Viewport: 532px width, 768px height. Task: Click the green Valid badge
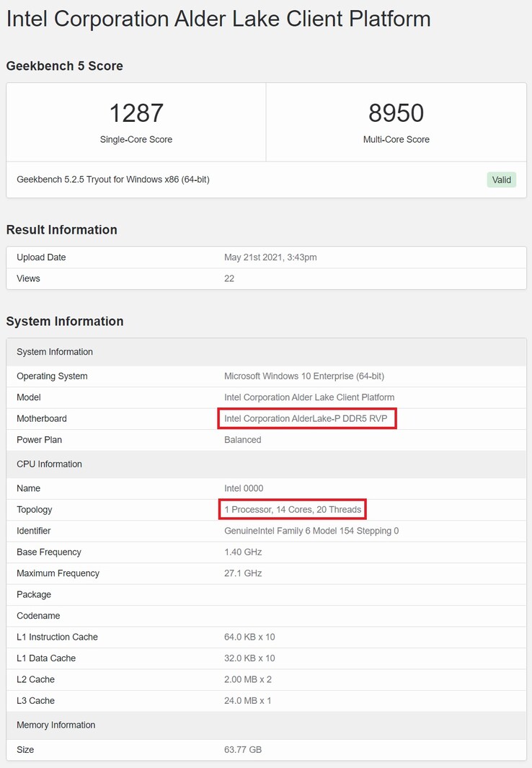[502, 180]
